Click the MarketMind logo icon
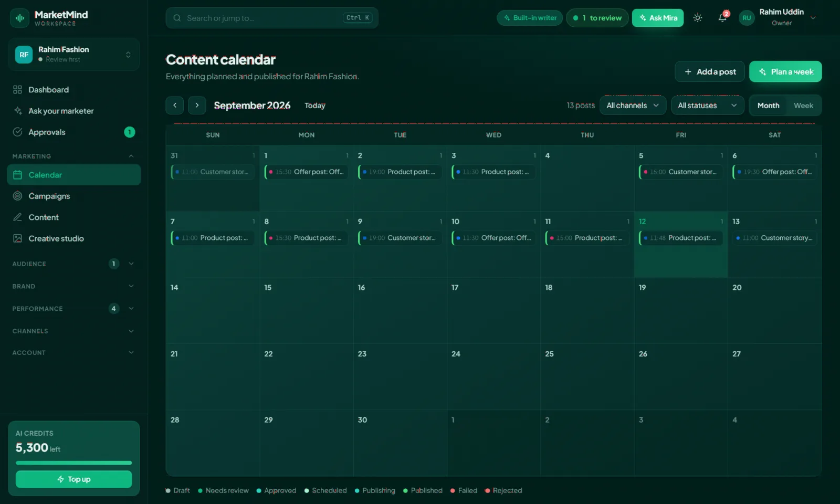 pos(19,18)
